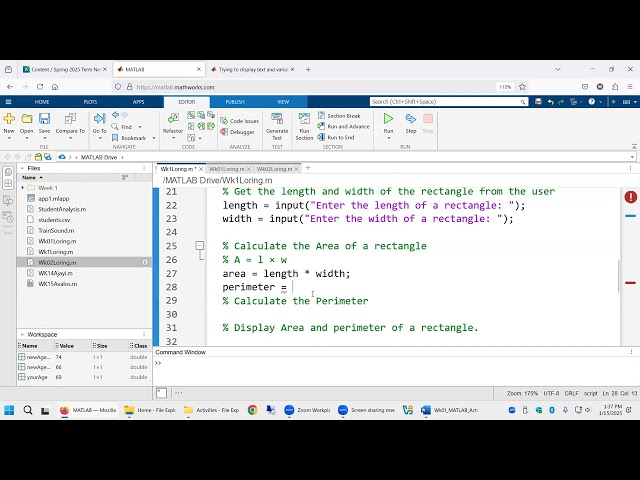
Task: Open Home File Explorer taskbar item
Action: click(x=150, y=410)
